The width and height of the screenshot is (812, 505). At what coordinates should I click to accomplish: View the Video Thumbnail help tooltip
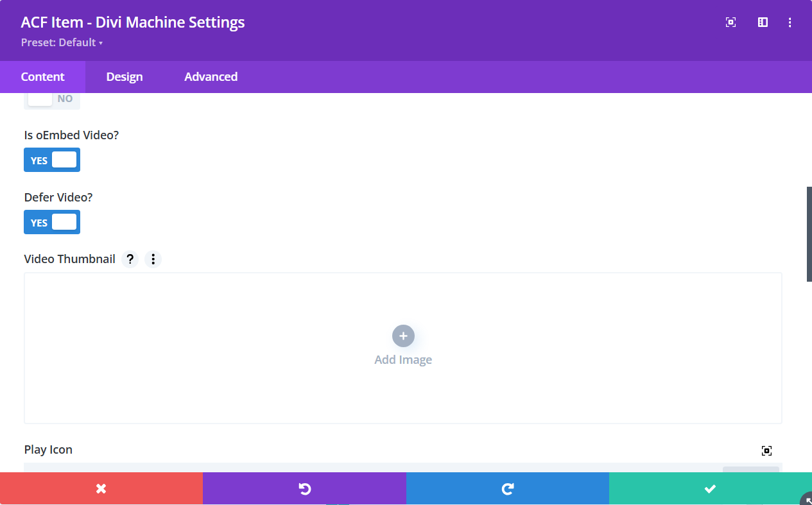click(x=130, y=259)
